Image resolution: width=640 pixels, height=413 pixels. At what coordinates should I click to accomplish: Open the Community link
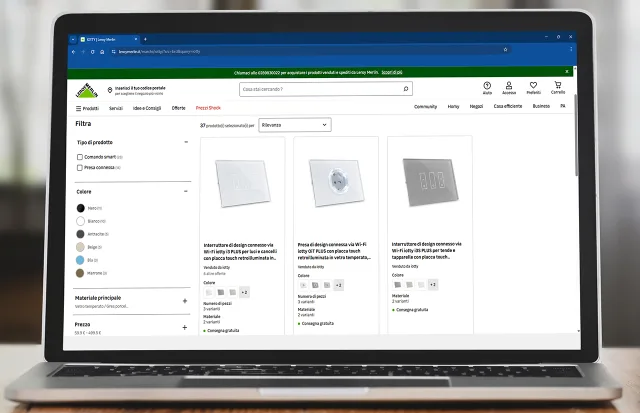425,106
